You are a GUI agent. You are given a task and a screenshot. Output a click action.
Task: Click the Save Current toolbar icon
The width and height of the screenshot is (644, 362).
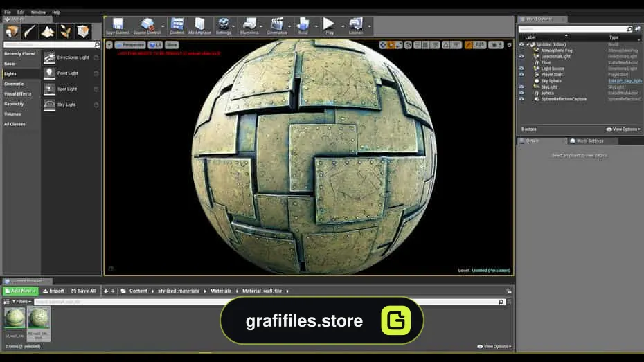click(118, 26)
